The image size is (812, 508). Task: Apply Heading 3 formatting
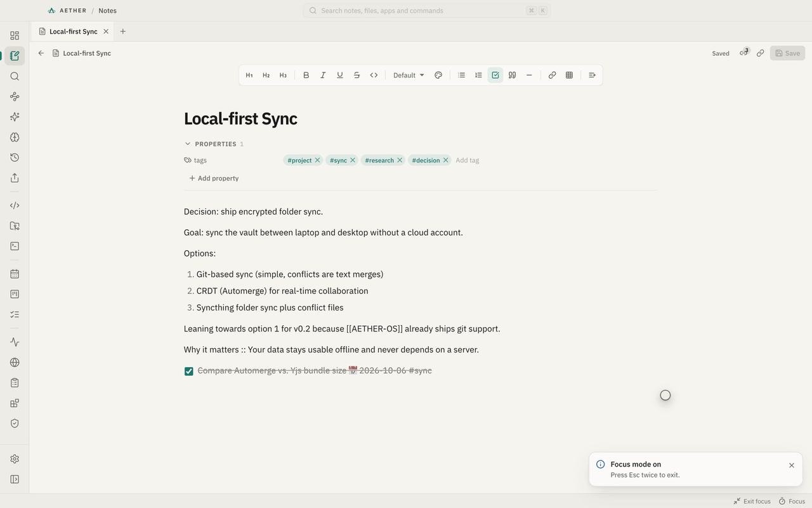(283, 75)
